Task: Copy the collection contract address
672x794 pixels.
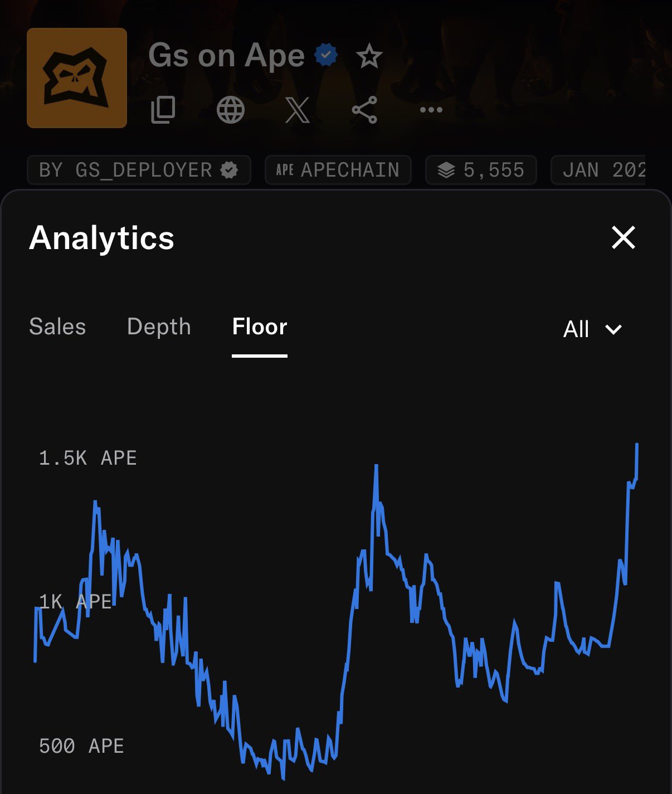Action: (x=163, y=110)
